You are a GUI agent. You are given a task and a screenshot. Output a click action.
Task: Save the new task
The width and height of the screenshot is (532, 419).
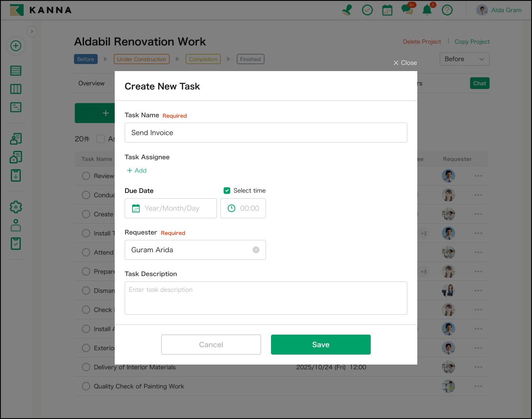pyautogui.click(x=320, y=345)
